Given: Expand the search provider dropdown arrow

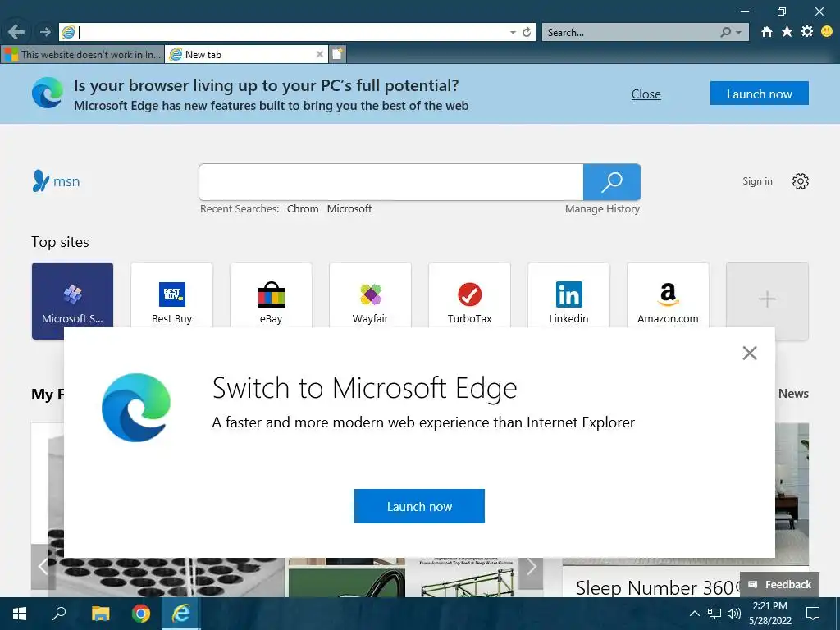Looking at the screenshot, I should (739, 33).
